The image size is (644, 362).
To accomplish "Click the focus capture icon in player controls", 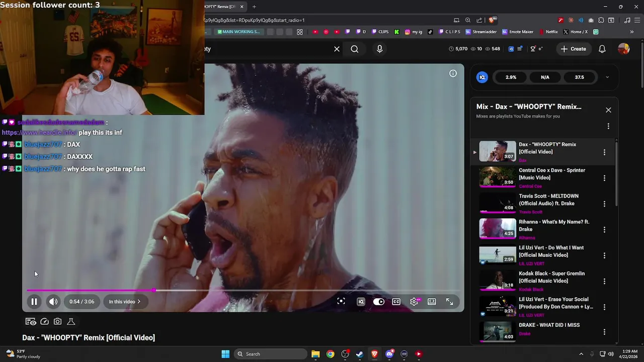I will (341, 301).
